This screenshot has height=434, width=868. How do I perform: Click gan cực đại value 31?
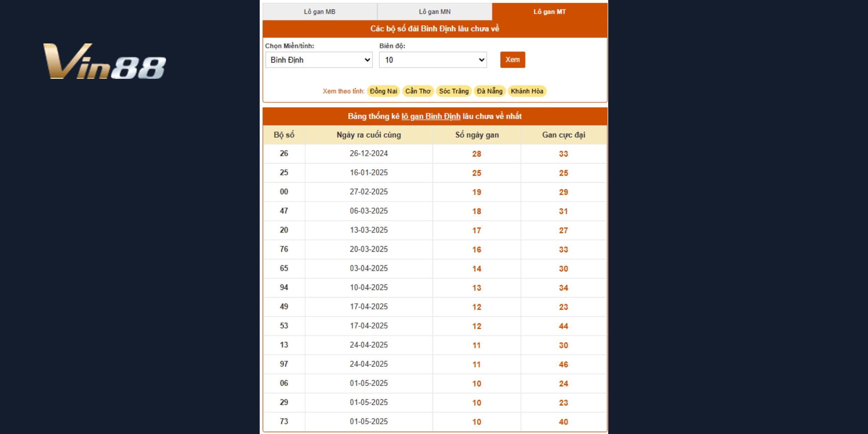564,211
